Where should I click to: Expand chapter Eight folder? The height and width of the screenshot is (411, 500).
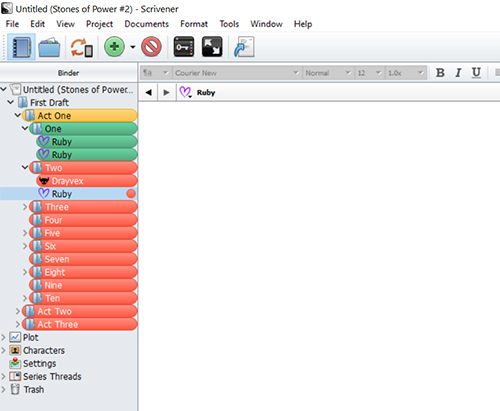click(x=25, y=272)
